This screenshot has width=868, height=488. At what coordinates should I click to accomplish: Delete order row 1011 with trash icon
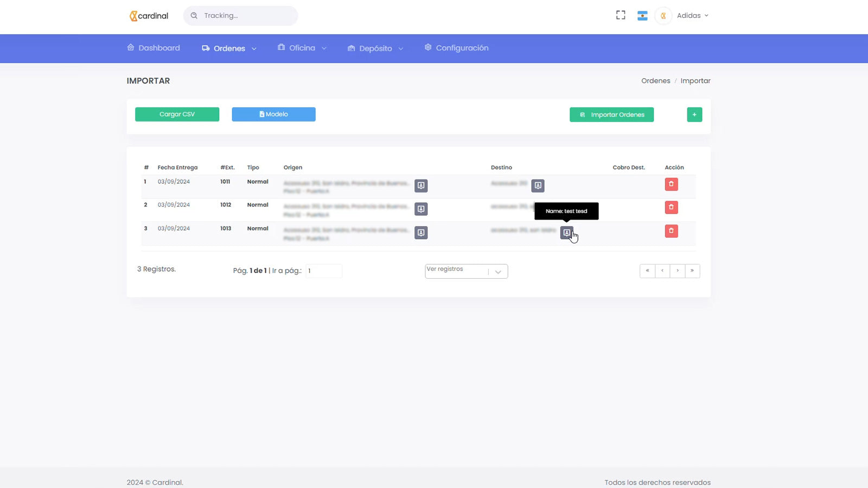tap(671, 184)
